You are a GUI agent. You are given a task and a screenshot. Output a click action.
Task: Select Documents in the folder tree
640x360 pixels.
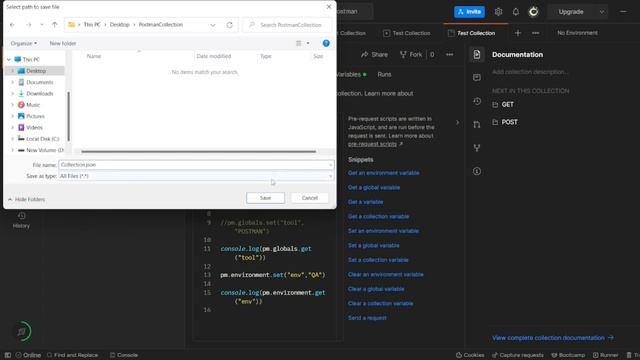pos(40,82)
